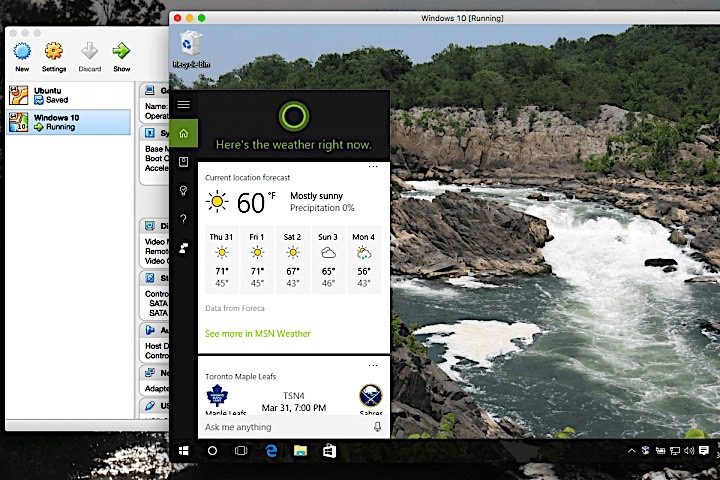
Task: Click the Show VM arrow icon
Action: pyautogui.click(x=121, y=52)
